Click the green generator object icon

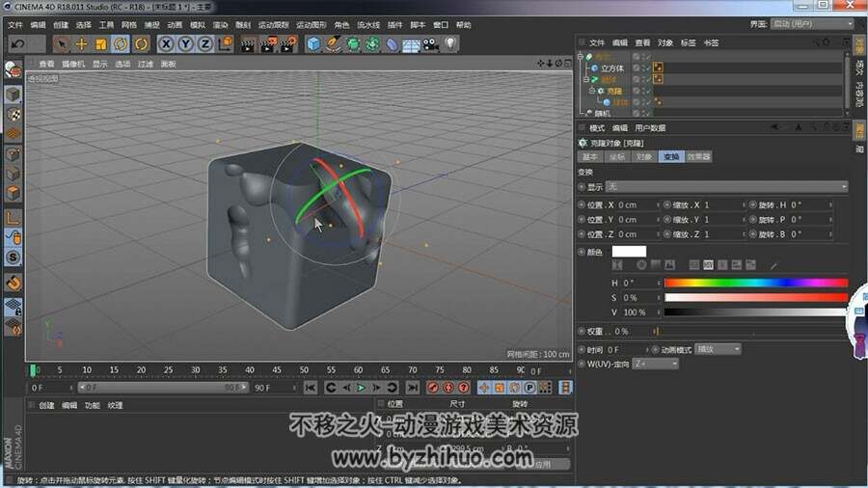pyautogui.click(x=353, y=44)
